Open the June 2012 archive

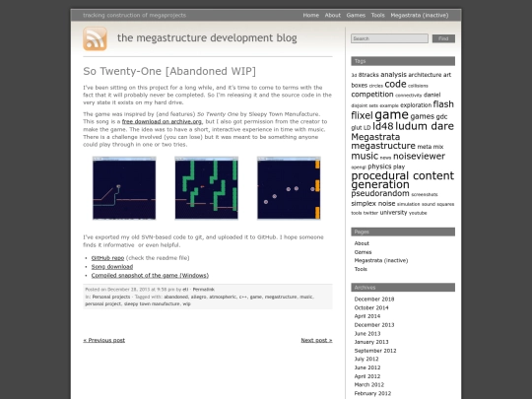(x=367, y=367)
